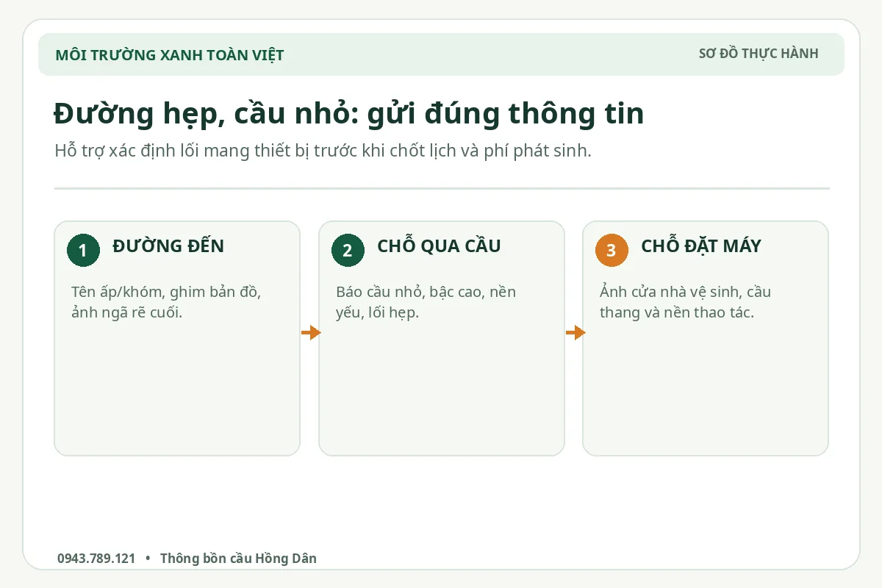Click the title "Đường hẹp, cầu nhỏ: gửi đúng thông tin"
This screenshot has height=588, width=882.
pos(349,114)
